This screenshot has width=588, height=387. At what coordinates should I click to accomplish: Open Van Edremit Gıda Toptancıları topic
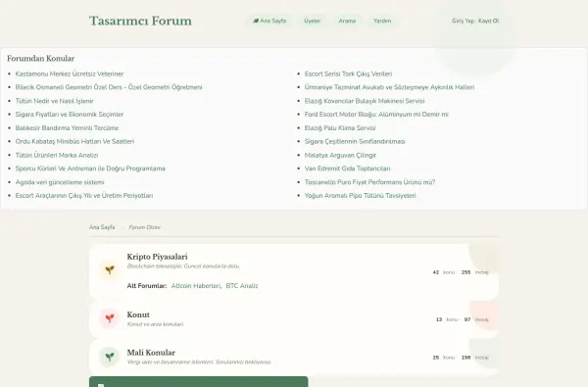point(347,169)
